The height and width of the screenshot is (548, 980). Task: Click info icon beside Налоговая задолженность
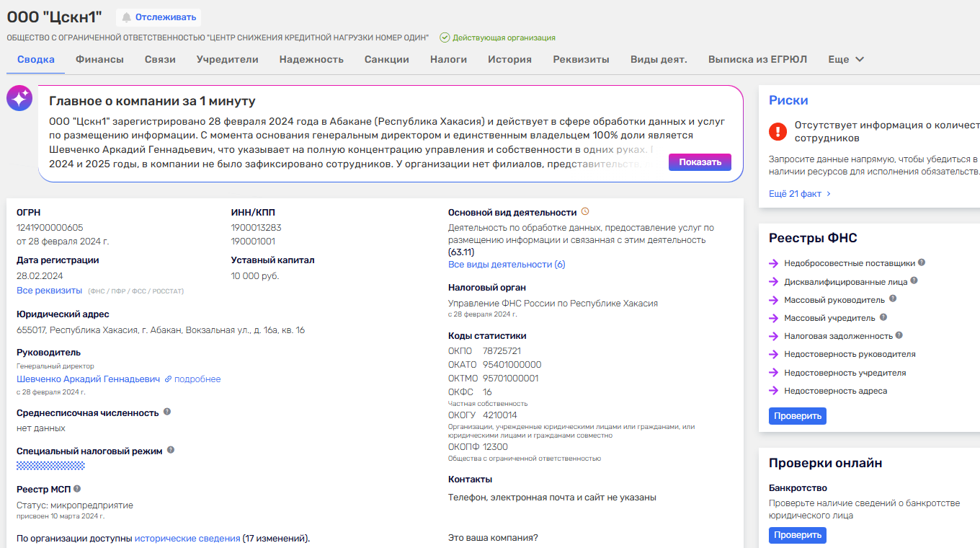tap(899, 335)
